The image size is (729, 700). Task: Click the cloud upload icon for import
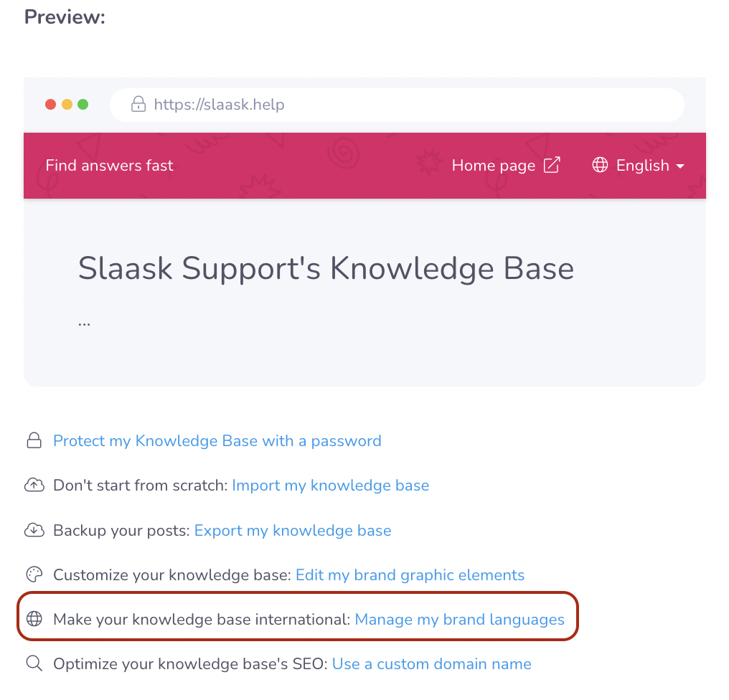pyautogui.click(x=34, y=486)
